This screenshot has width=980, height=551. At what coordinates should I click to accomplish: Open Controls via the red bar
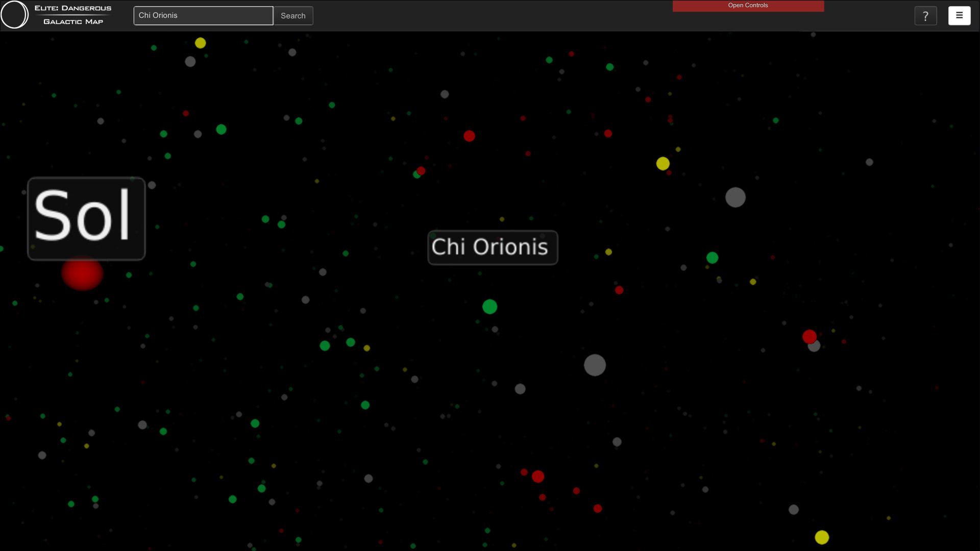[748, 6]
